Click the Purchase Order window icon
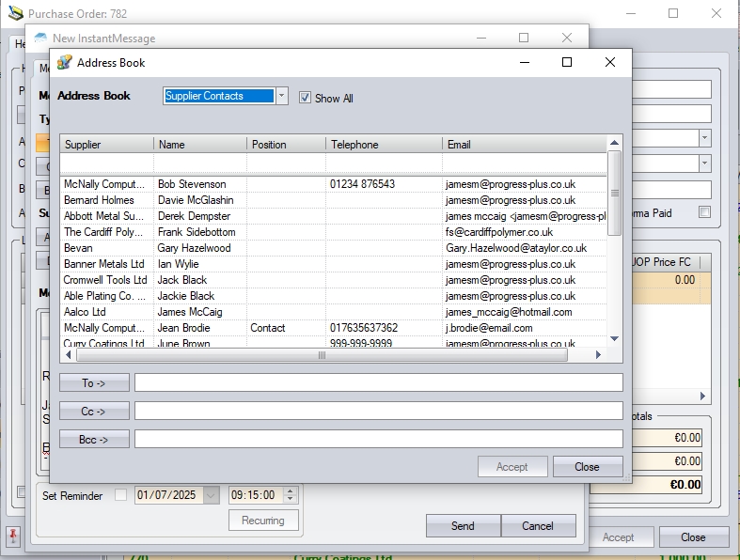This screenshot has width=740, height=560. coord(14,14)
